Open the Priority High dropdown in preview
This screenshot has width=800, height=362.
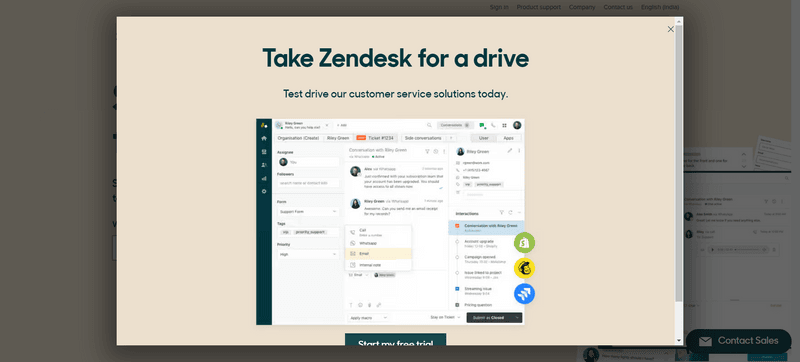point(308,254)
